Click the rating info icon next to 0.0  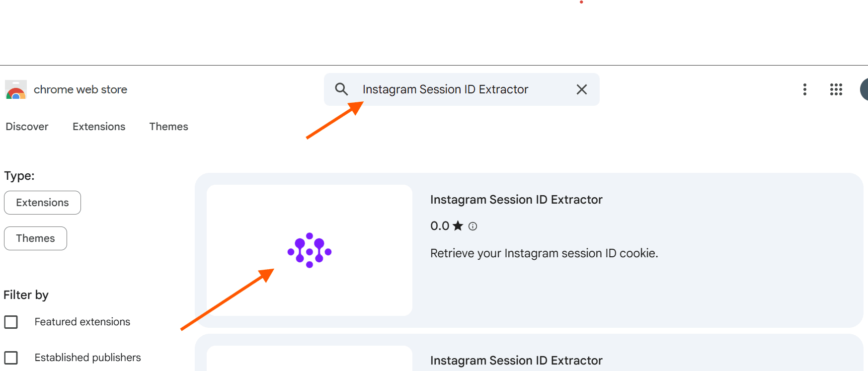point(473,226)
